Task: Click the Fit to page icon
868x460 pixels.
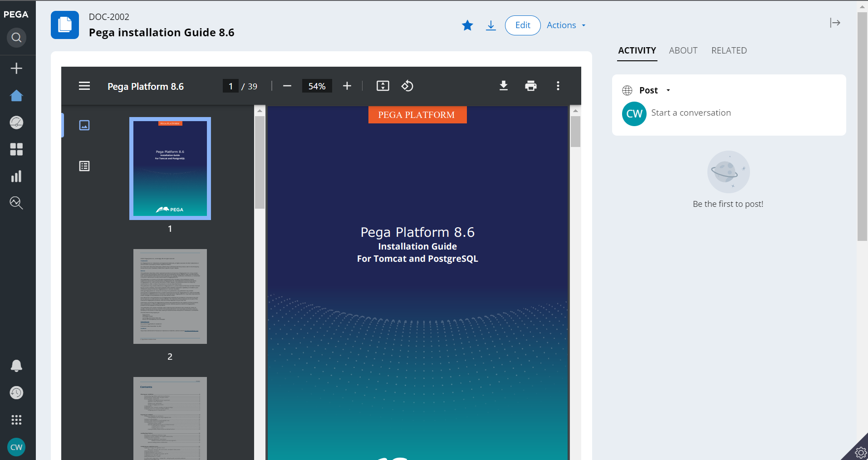Action: coord(383,86)
